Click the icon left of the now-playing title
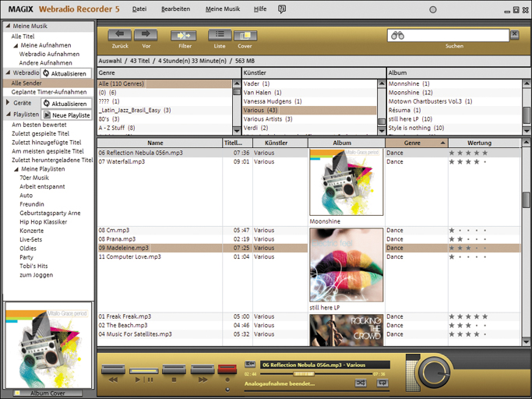Screen dimensions: 532x399 [x=250, y=364]
